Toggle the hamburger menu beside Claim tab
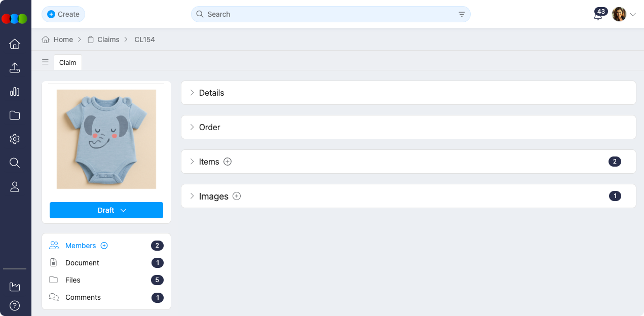This screenshot has height=316, width=644. pyautogui.click(x=46, y=62)
